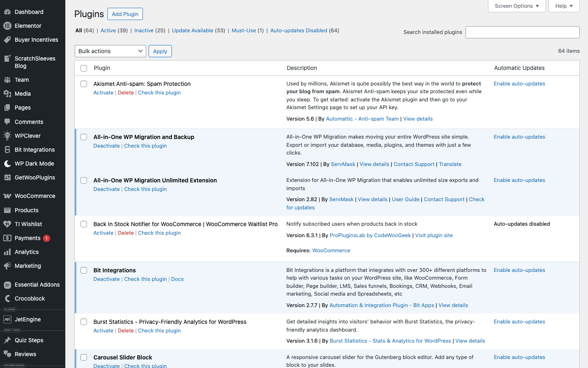This screenshot has height=368, width=588.
Task: Expand the Help panel
Action: point(564,6)
